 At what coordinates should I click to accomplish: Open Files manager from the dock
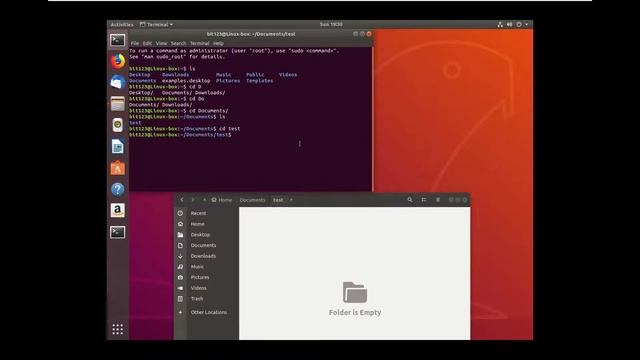[118, 104]
